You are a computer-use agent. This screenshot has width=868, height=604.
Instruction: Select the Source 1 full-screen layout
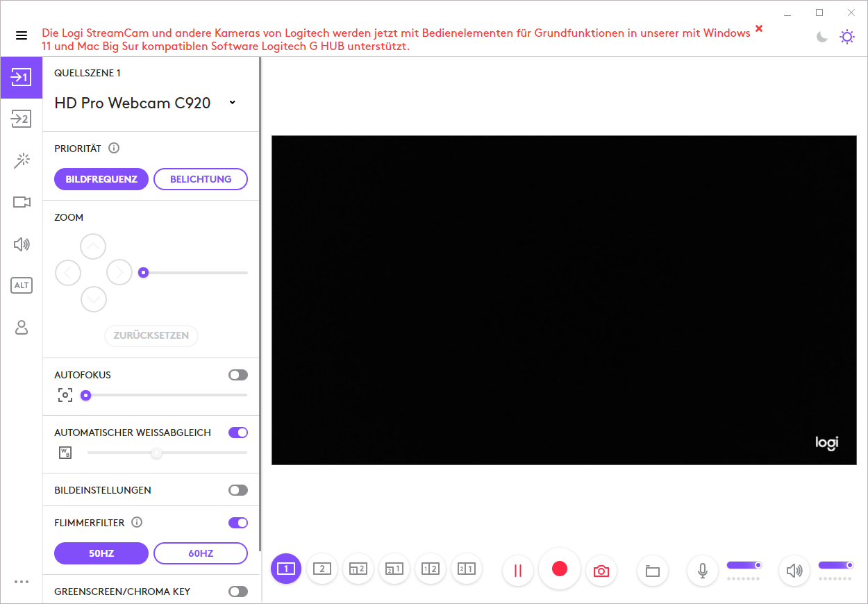(286, 569)
